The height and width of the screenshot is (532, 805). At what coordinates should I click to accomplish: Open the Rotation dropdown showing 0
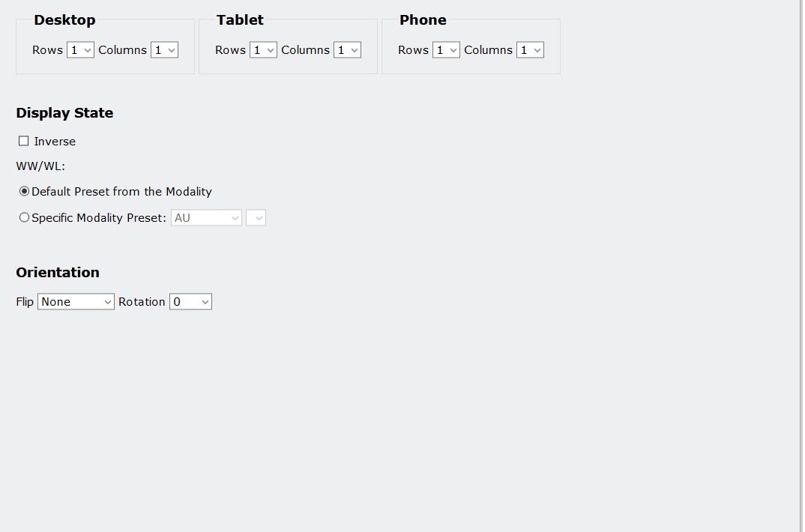[190, 302]
